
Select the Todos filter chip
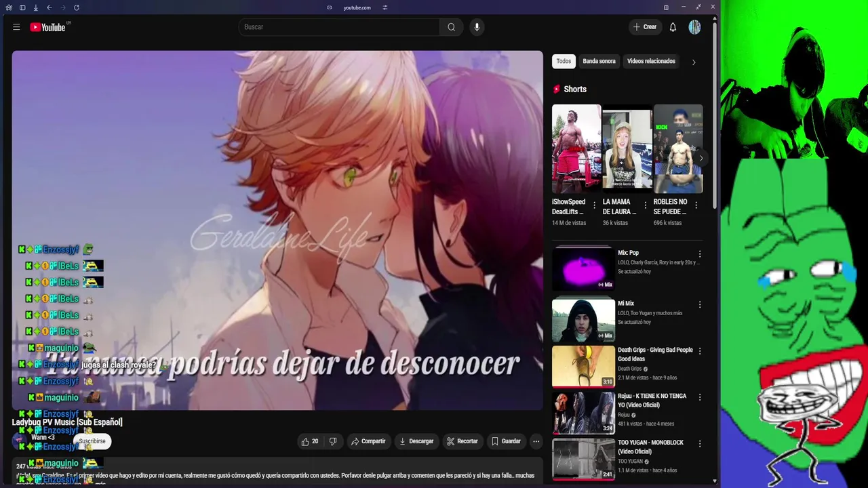tap(564, 62)
